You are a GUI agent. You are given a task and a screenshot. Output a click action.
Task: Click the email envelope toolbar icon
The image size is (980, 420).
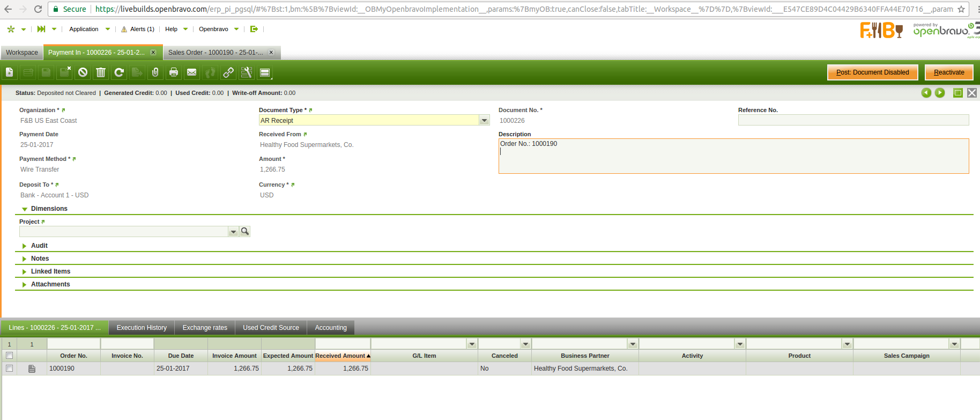192,72
